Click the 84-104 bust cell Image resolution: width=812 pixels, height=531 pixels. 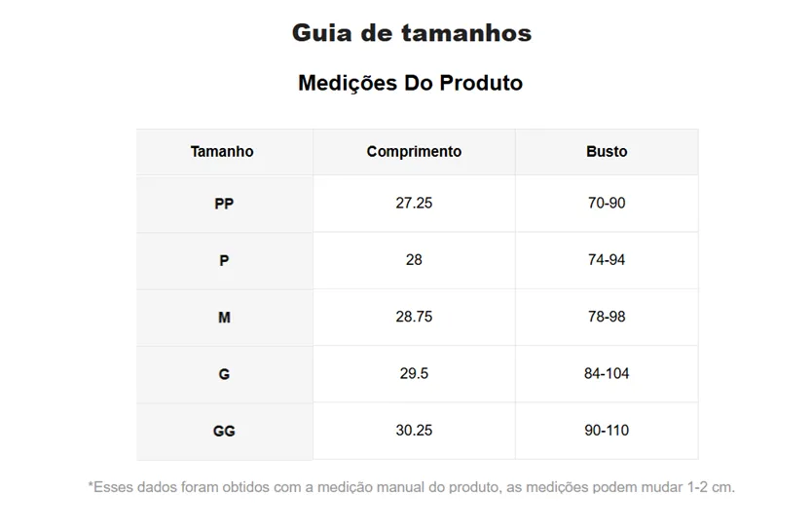(x=607, y=374)
